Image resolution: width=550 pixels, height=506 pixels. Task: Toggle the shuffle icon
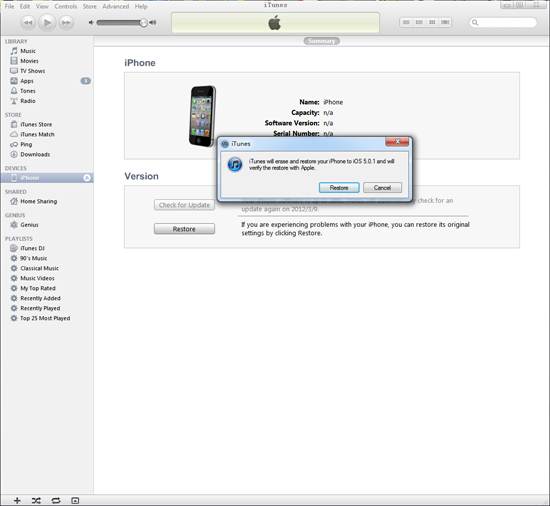36,500
